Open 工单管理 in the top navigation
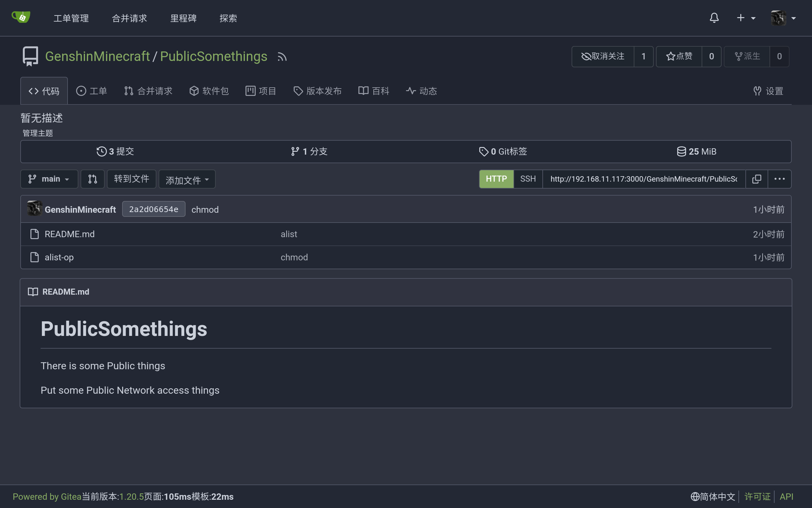Image resolution: width=812 pixels, height=508 pixels. pyautogui.click(x=71, y=18)
